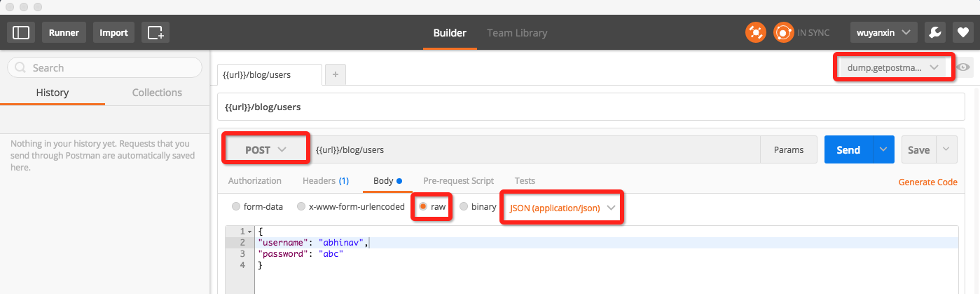Open a new window icon button
The height and width of the screenshot is (294, 980).
pyautogui.click(x=156, y=32)
